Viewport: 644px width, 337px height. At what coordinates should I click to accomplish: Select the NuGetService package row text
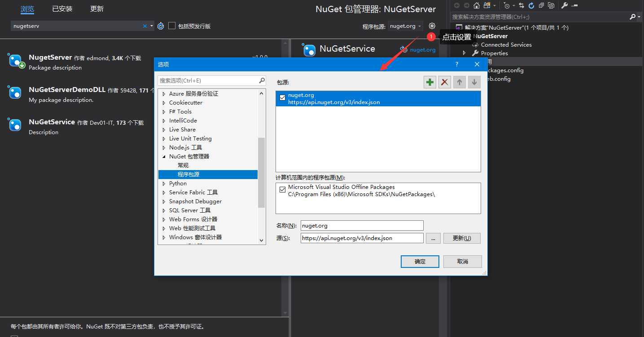point(52,122)
